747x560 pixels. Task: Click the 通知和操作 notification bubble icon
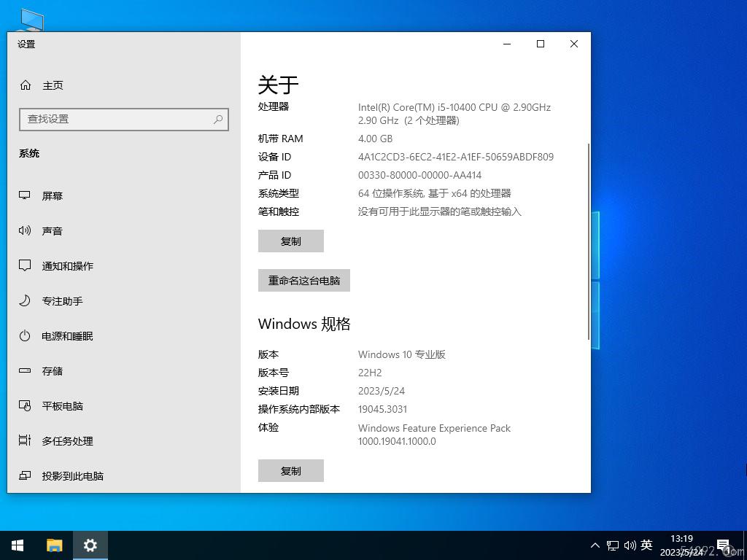pos(25,265)
